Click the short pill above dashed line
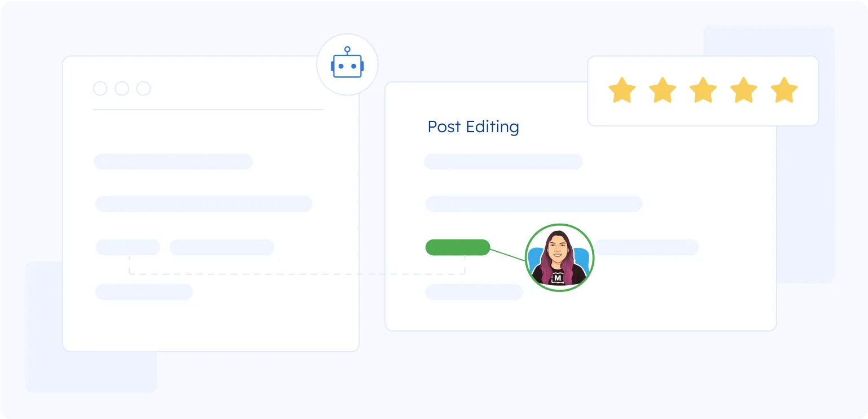 [128, 247]
